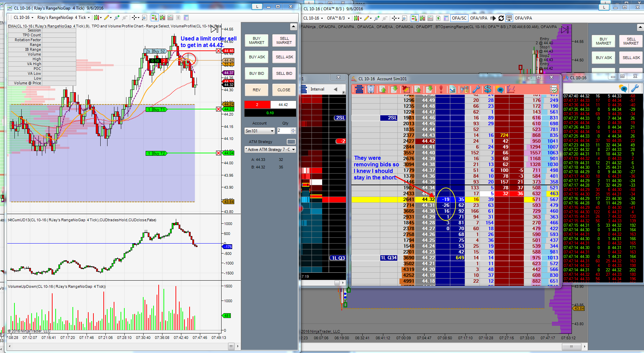Open the Active ATM Strategy dropdown
Screen dimensions: 644x353
(270, 150)
